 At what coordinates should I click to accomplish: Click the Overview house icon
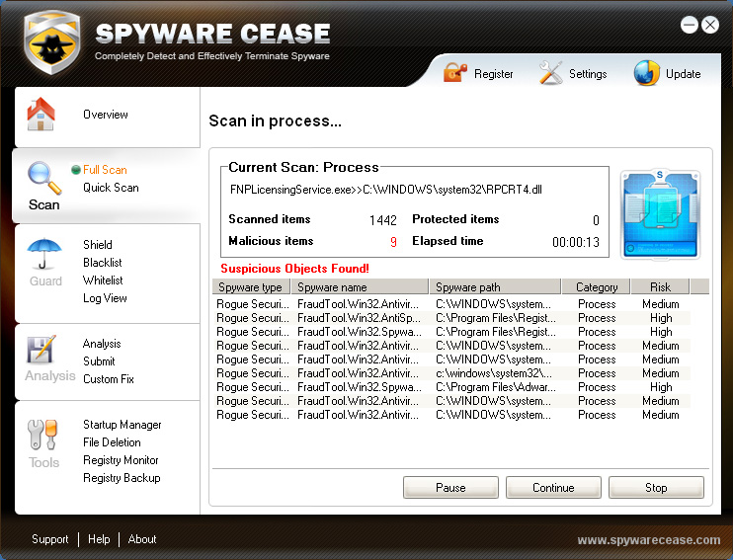(x=41, y=114)
